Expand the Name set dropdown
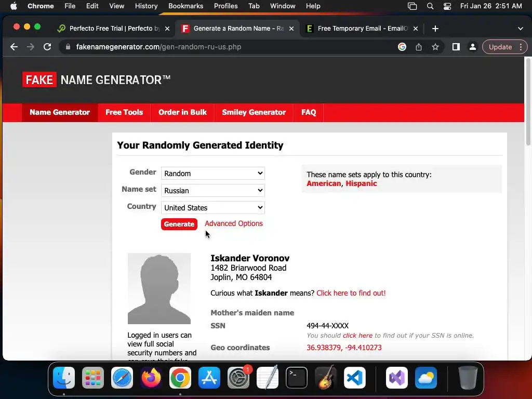 pos(212,190)
